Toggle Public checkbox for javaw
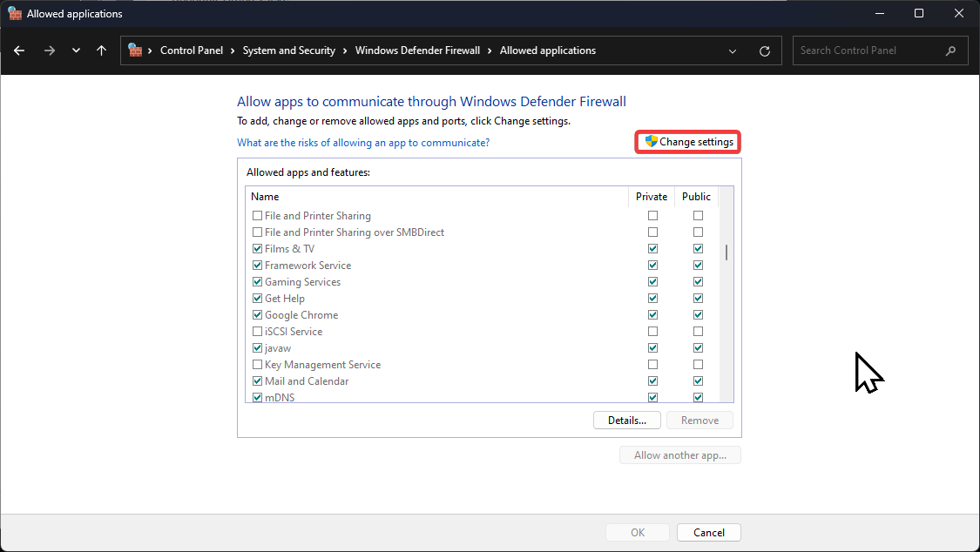 click(x=698, y=348)
